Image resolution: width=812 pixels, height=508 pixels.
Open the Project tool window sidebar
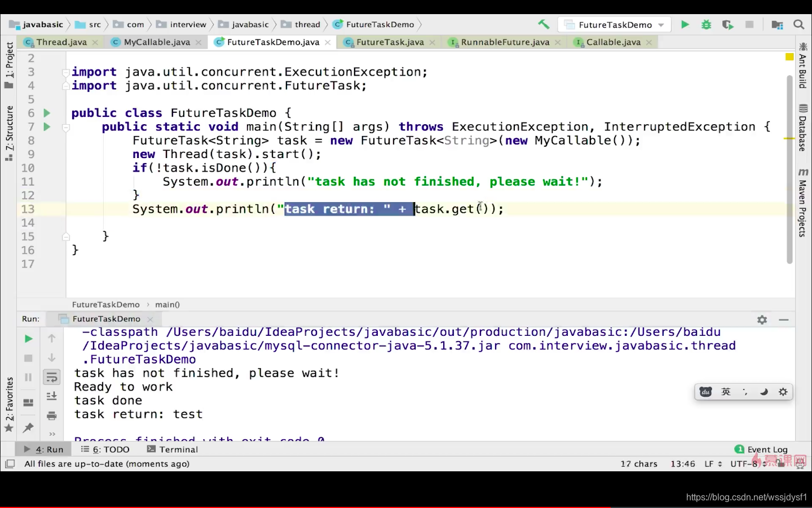[x=8, y=65]
